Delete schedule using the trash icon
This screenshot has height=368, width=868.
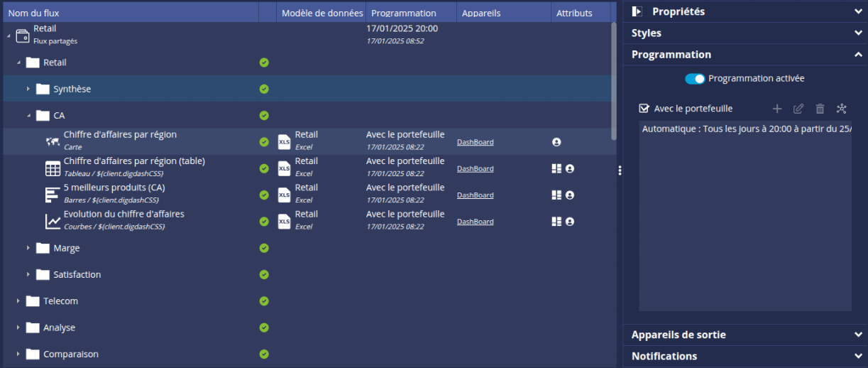820,109
